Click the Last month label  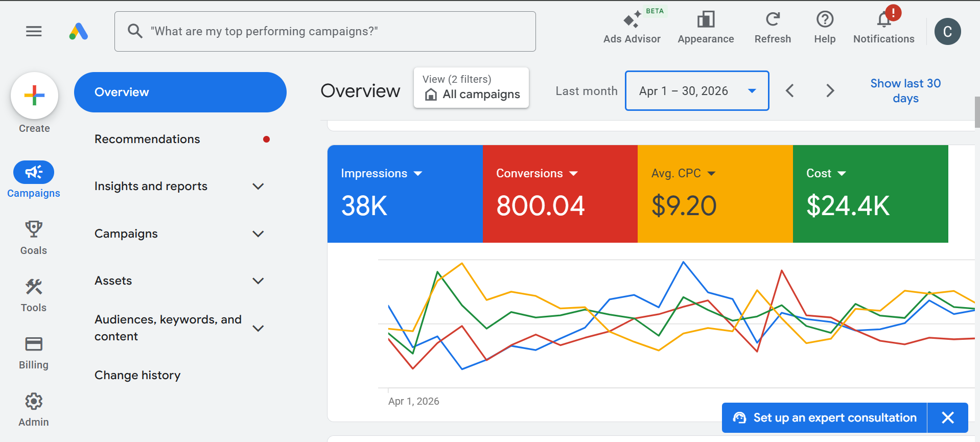tap(587, 91)
